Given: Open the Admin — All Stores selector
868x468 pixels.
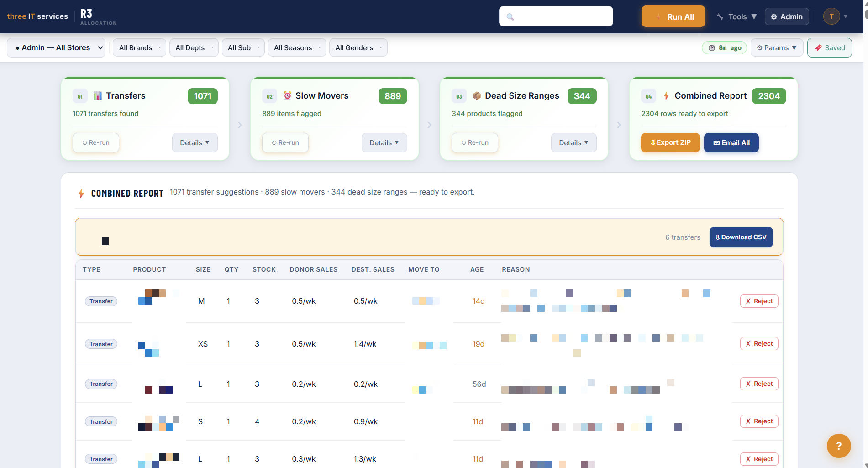Looking at the screenshot, I should tap(56, 47).
